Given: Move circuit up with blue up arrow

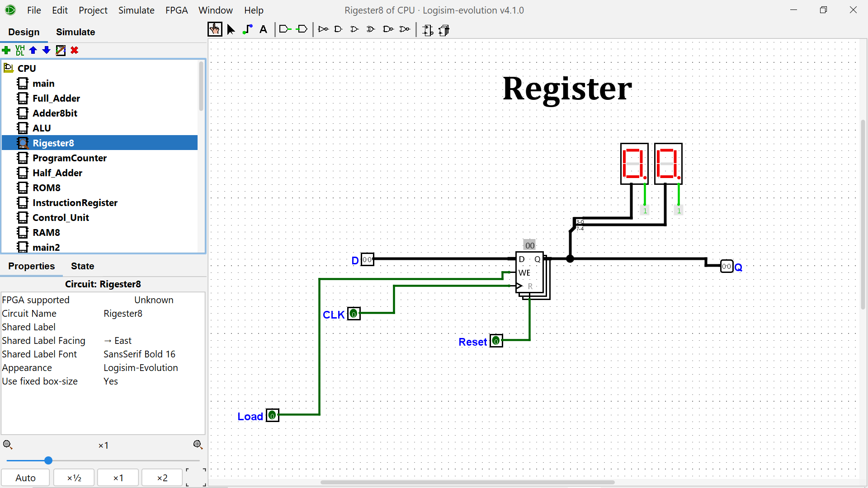Looking at the screenshot, I should [33, 50].
